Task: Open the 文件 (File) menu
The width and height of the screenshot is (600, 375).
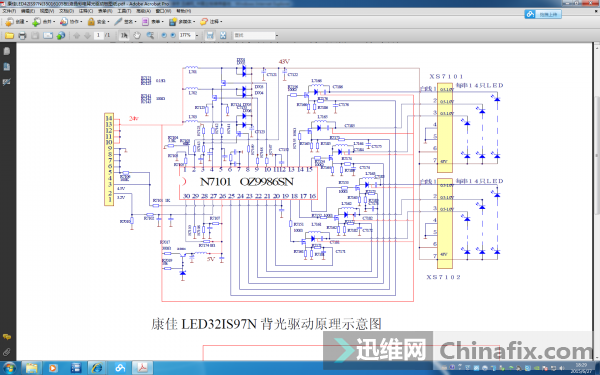Action: click(x=9, y=11)
